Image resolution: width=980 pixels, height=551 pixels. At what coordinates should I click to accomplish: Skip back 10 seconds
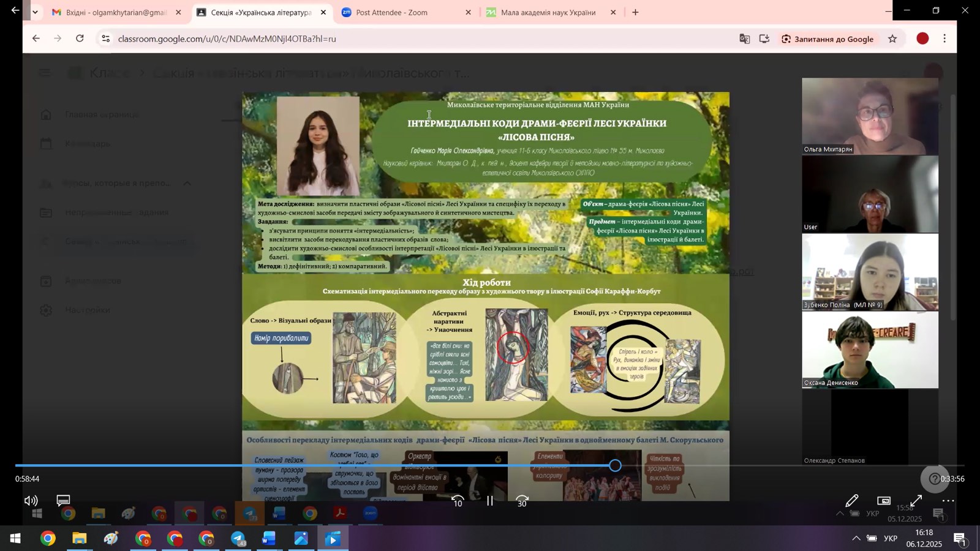pyautogui.click(x=458, y=501)
